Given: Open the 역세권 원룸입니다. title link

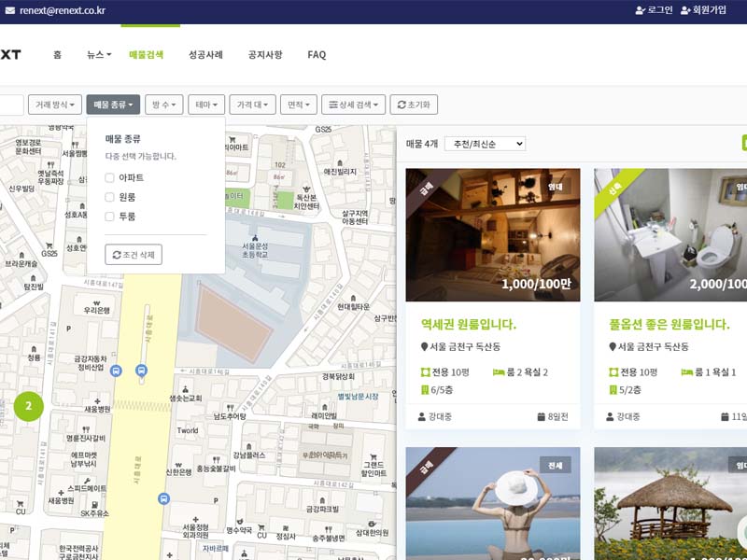Looking at the screenshot, I should tap(469, 324).
